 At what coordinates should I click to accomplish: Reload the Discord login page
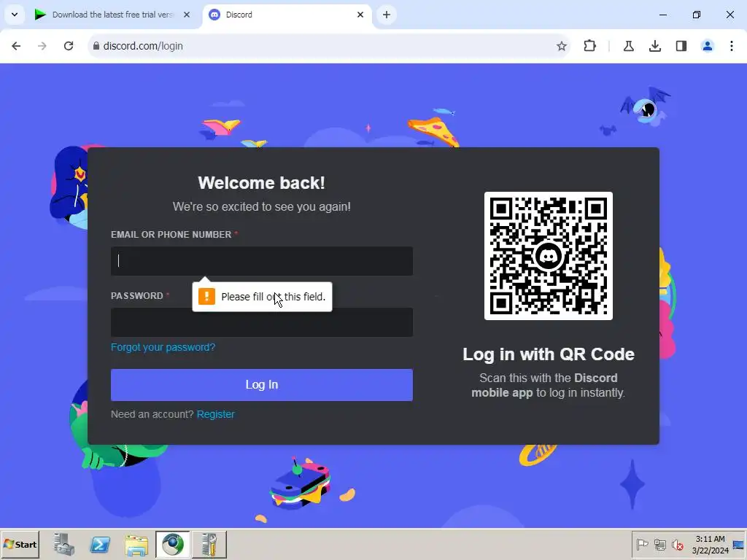[x=69, y=46]
